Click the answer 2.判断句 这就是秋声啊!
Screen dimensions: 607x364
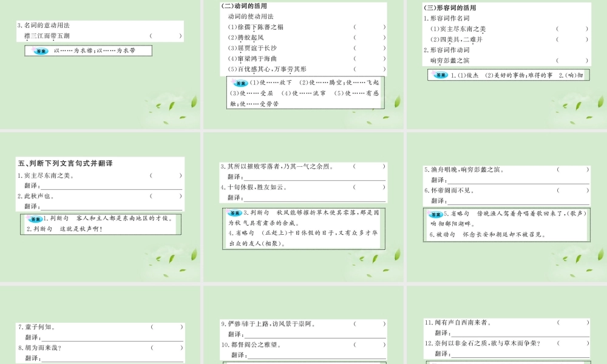pos(65,229)
